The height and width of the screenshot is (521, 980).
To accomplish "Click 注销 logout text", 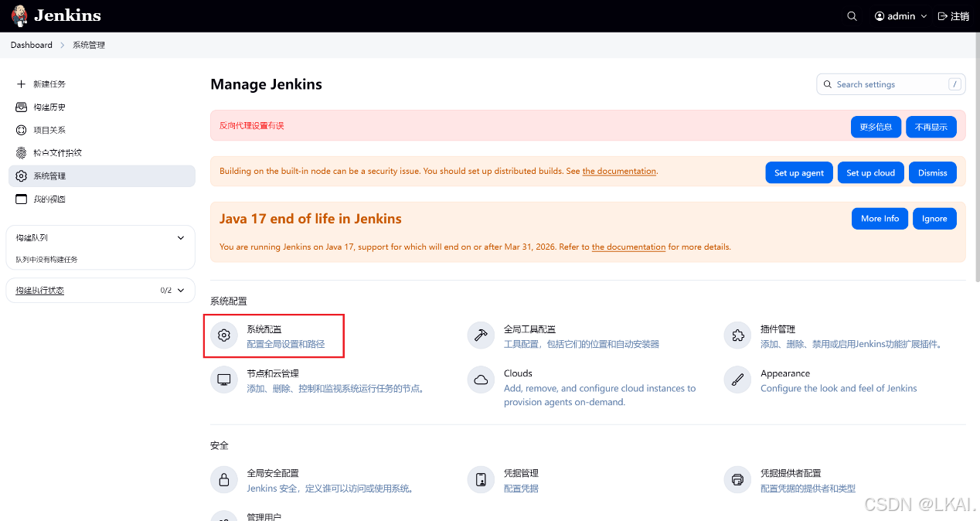I will click(x=960, y=16).
